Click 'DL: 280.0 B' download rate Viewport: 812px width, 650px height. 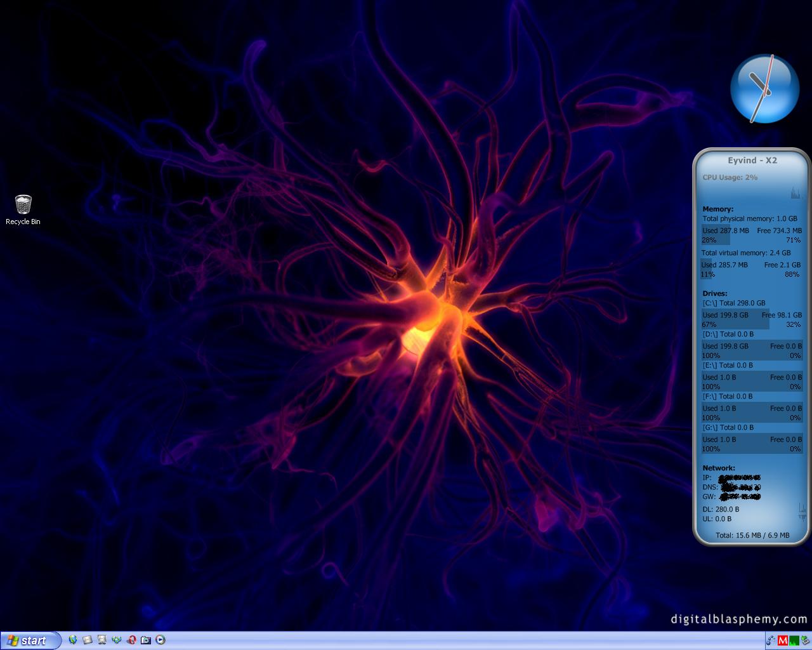click(x=721, y=509)
